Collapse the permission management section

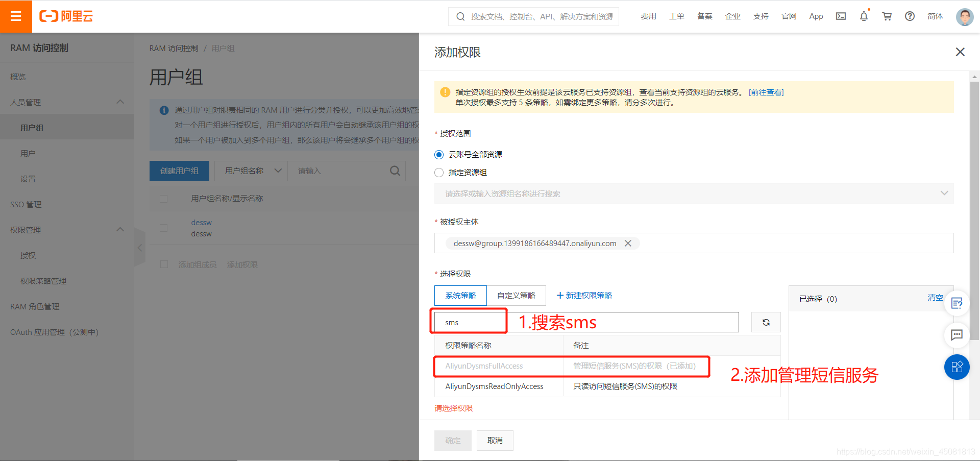coord(120,230)
